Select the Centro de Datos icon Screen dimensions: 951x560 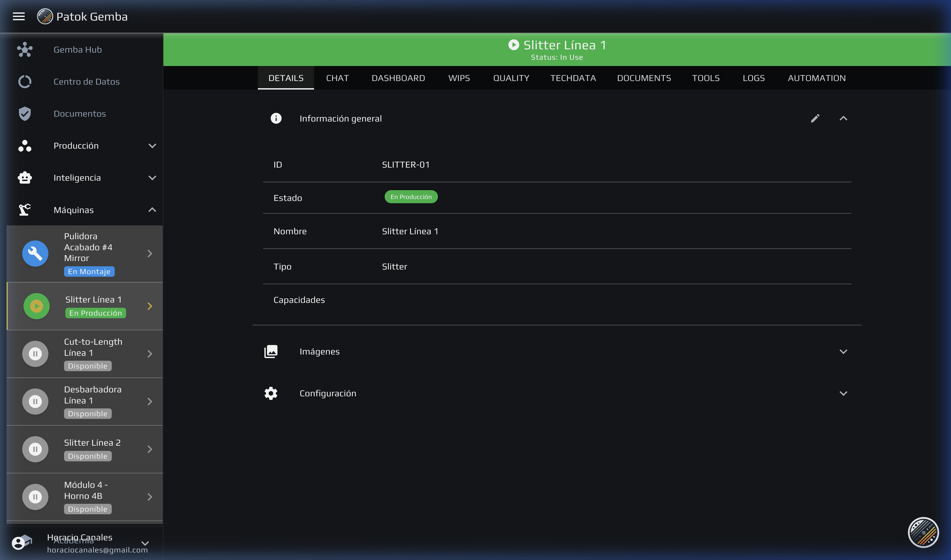click(24, 81)
